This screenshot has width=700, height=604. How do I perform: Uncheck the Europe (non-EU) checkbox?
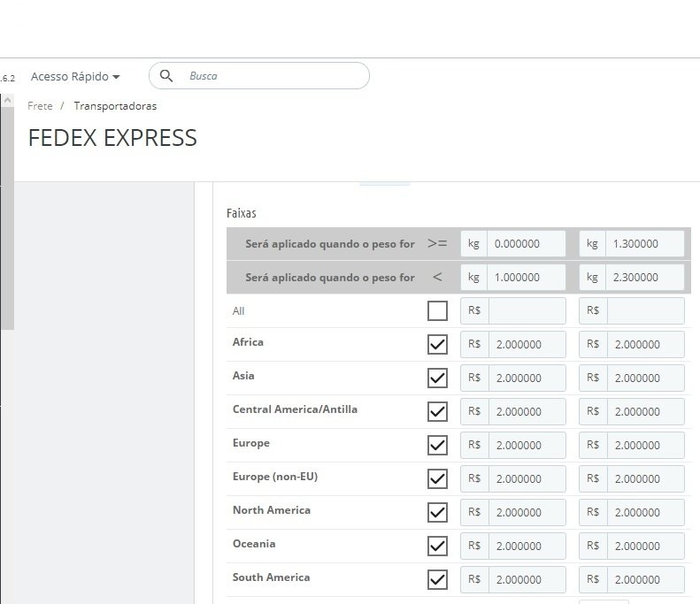coord(437,478)
